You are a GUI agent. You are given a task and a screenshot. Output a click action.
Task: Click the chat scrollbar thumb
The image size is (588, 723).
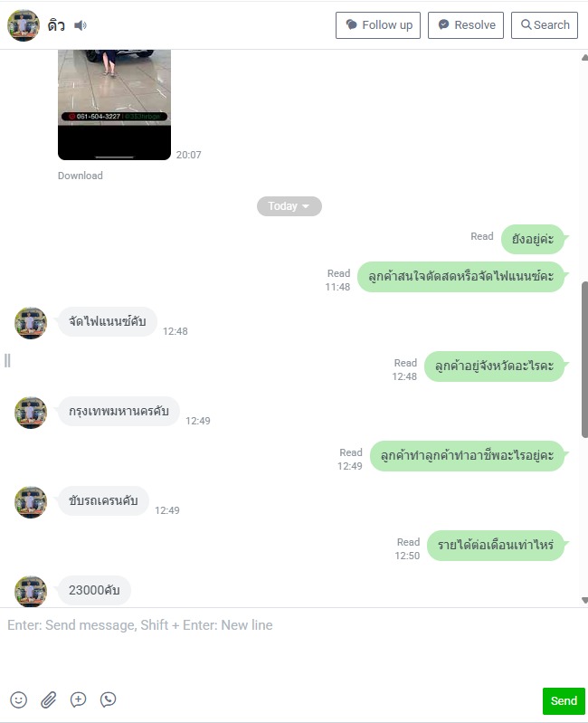point(584,359)
